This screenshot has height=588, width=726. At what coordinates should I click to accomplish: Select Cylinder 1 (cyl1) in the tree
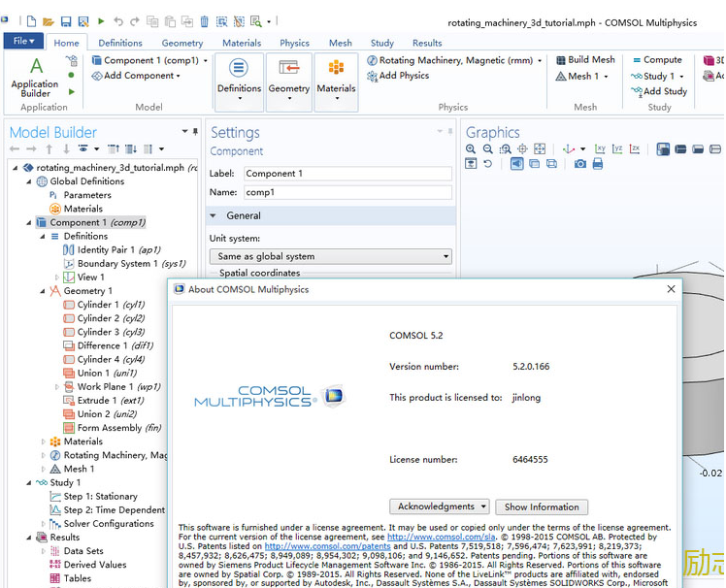[x=104, y=305]
